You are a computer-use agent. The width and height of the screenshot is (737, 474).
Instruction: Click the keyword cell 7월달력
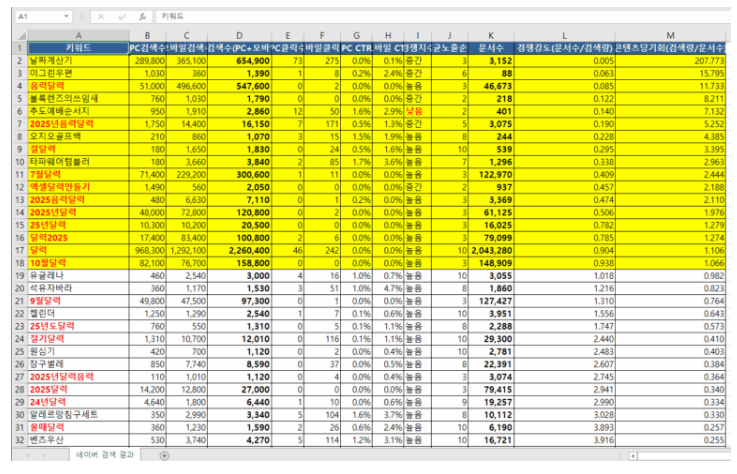coord(78,174)
